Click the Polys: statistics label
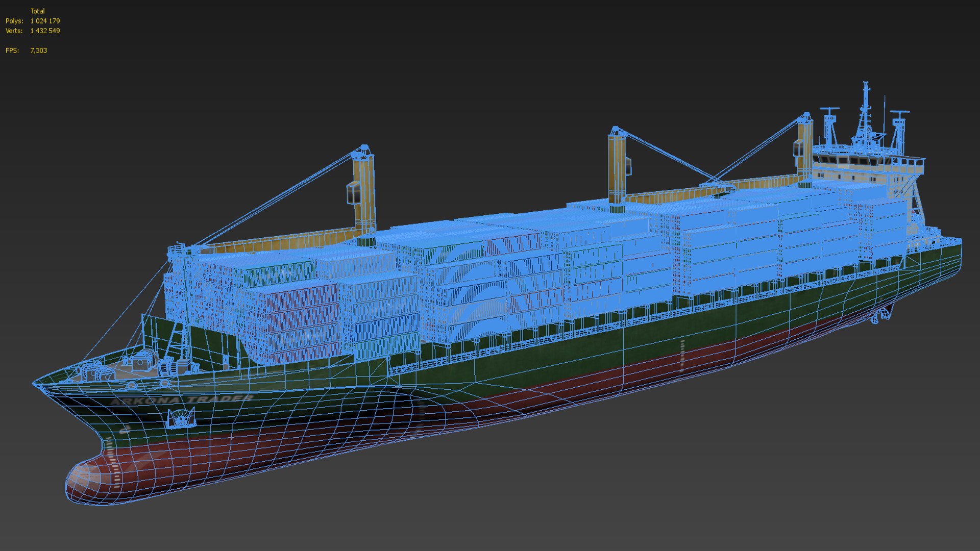Viewport: 980px width, 551px height. click(14, 21)
